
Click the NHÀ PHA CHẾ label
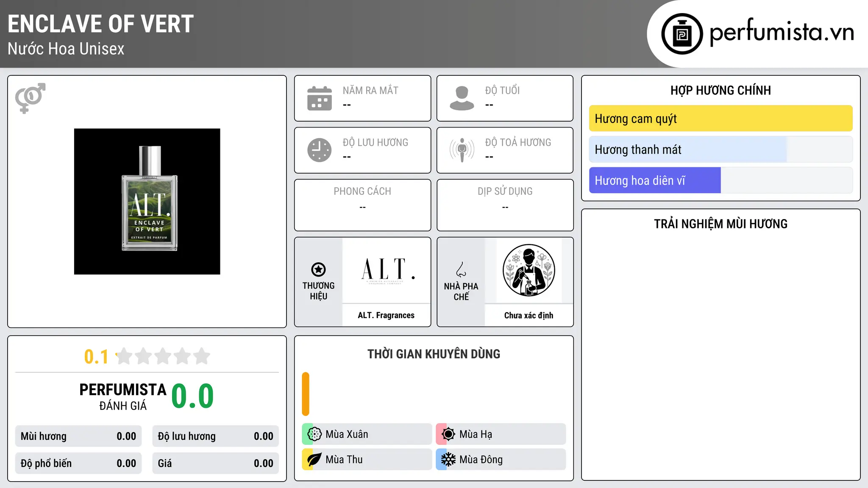pos(461,291)
